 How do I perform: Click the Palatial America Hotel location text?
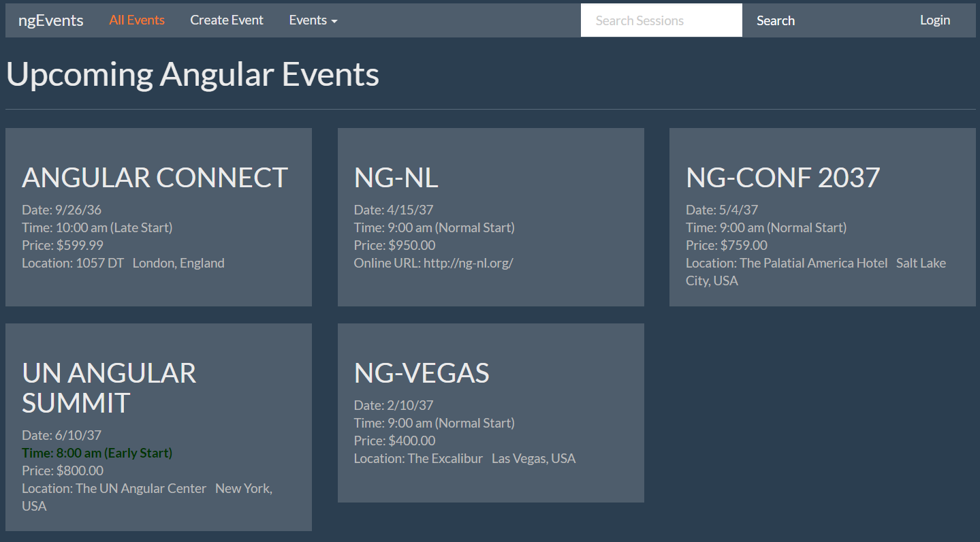[x=816, y=272]
